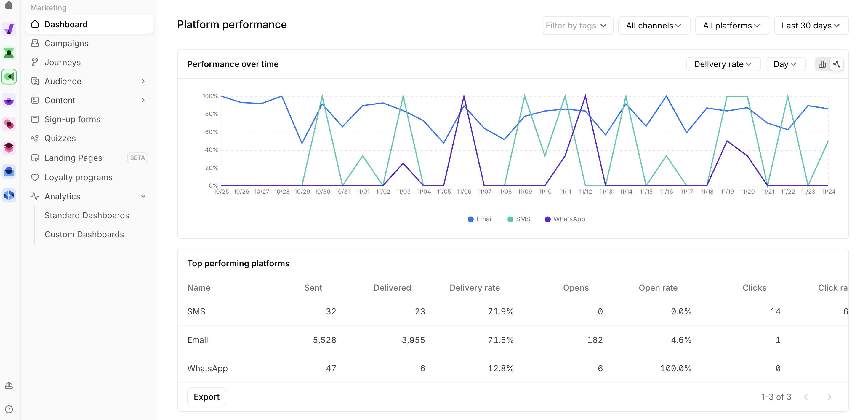Toggle Email series in chart legend
The height and width of the screenshot is (420, 868).
(x=480, y=219)
